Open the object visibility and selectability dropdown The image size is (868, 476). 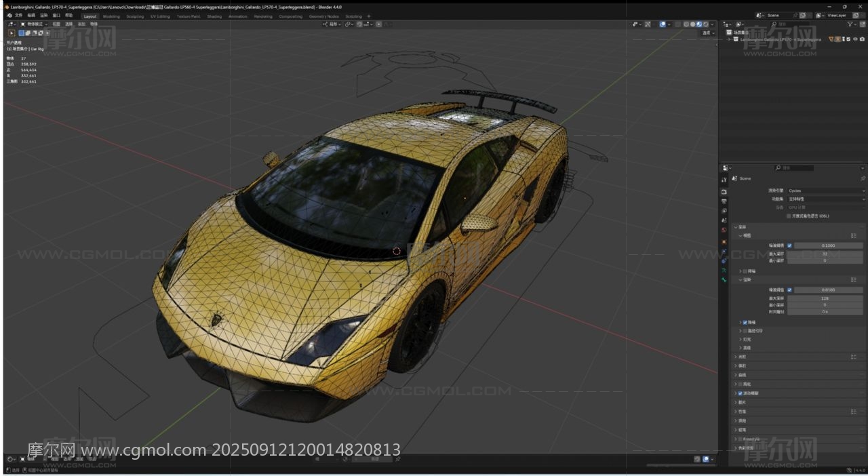[635, 24]
